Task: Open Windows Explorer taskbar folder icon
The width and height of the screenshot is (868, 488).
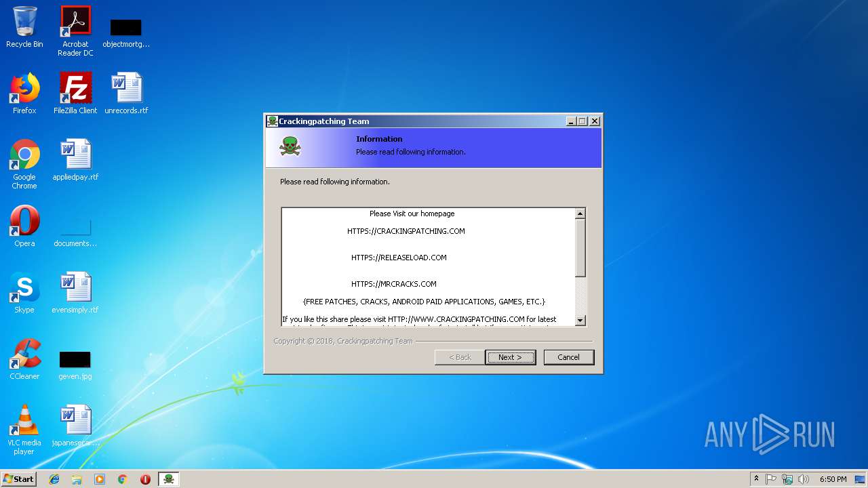Action: [77, 479]
